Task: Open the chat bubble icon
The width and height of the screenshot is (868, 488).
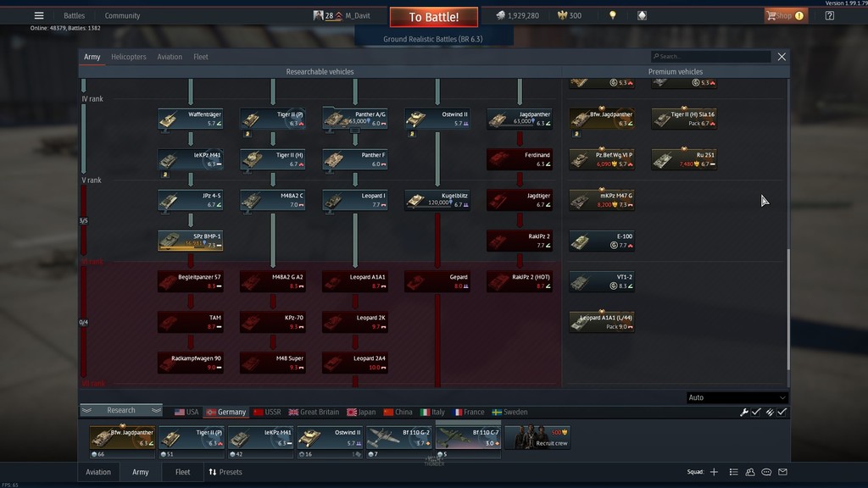Action: (766, 472)
